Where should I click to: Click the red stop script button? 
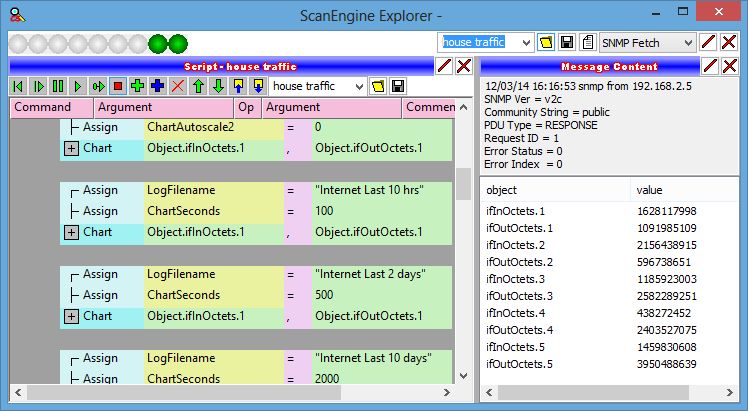tap(118, 86)
